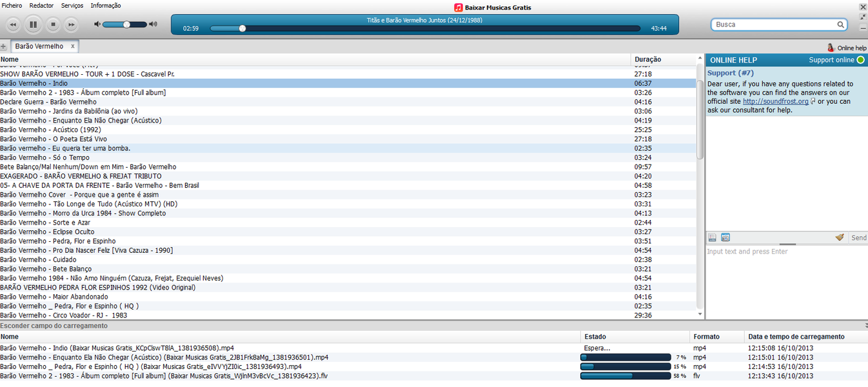Click the low-volume speaker icon
The width and height of the screenshot is (868, 387).
[x=97, y=25]
